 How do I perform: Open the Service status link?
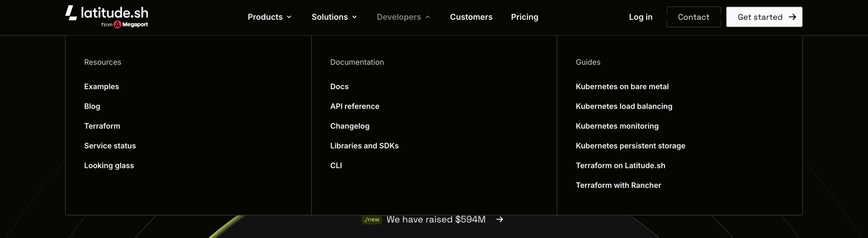coord(110,146)
